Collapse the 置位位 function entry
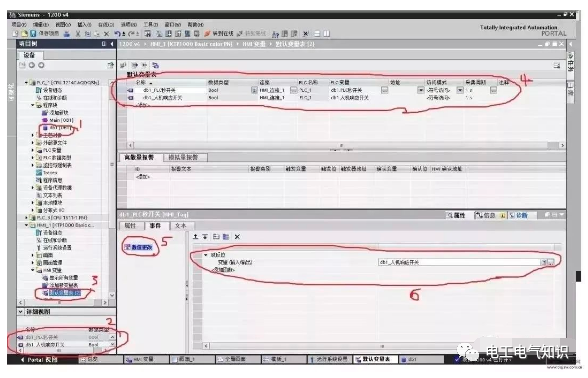Image resolution: width=588 pixels, height=378 pixels. coord(206,255)
